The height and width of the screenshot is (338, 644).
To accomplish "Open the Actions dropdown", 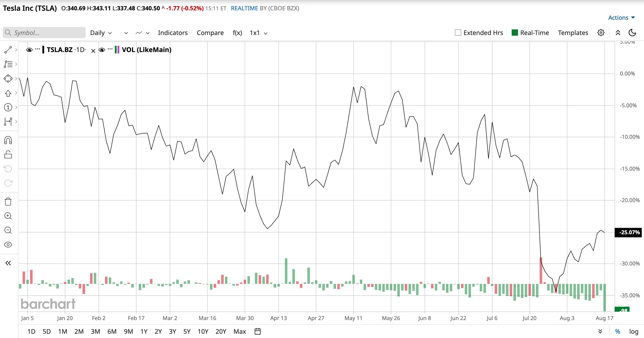I will (622, 18).
